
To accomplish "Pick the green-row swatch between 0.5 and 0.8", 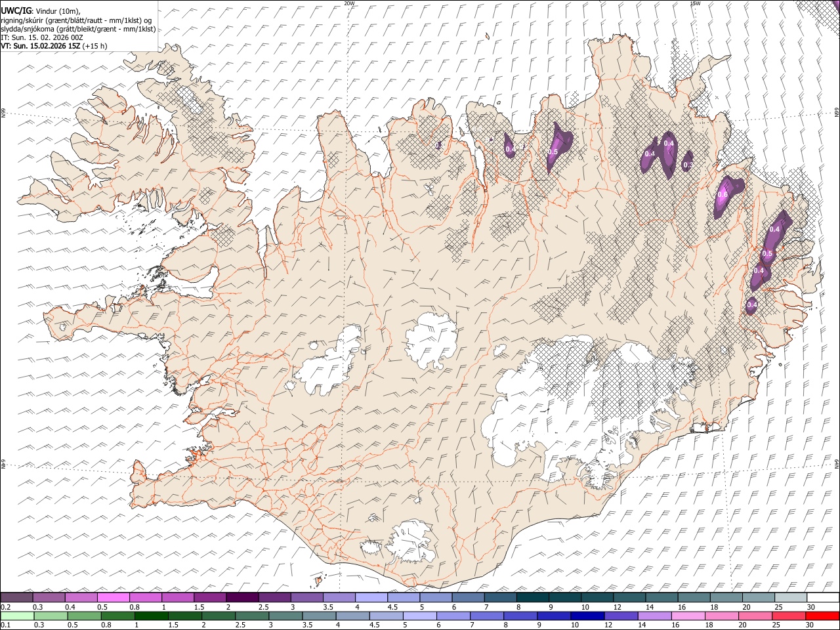I will coord(85,616).
